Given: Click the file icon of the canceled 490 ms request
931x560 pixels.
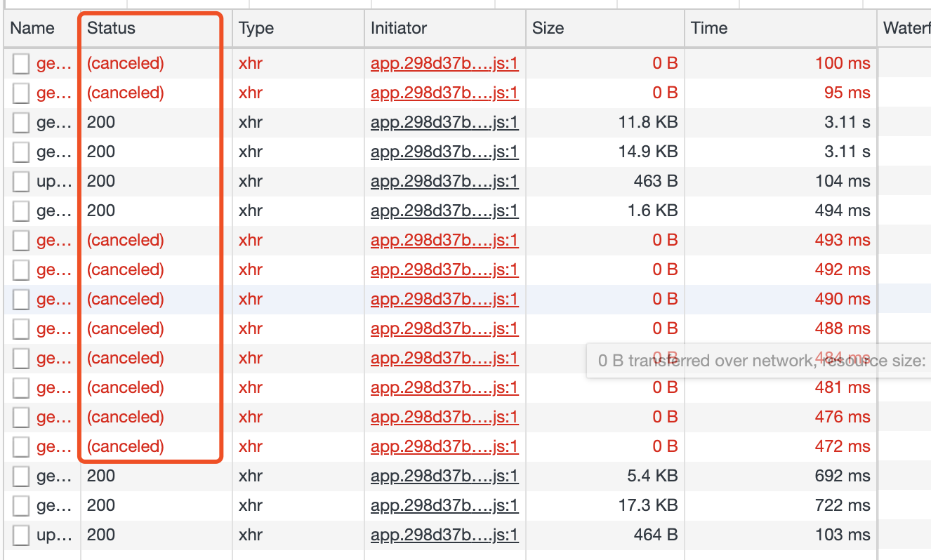Looking at the screenshot, I should pyautogui.click(x=22, y=300).
